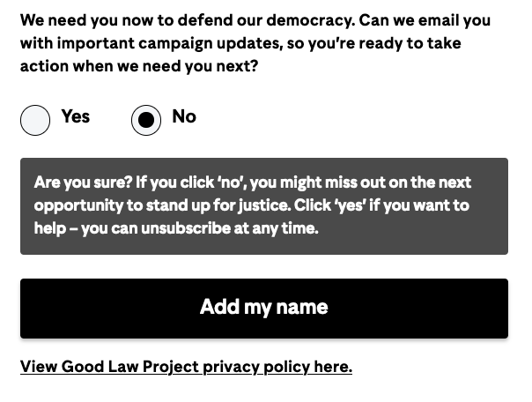Click 'privacy policy' words in the footer link
The image size is (532, 402).
coord(256,367)
